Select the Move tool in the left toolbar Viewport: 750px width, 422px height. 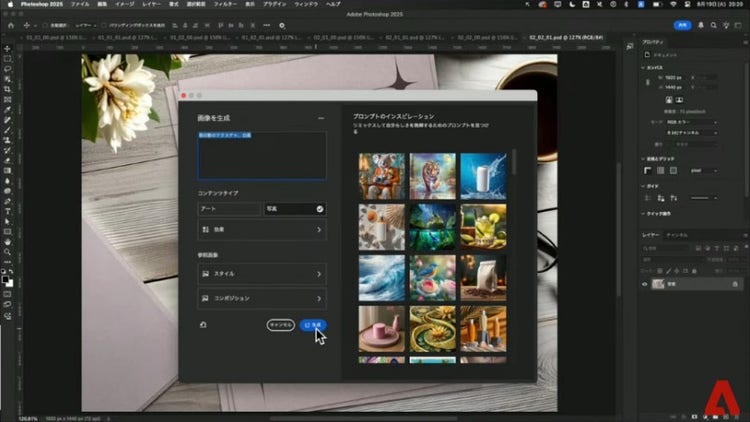point(7,48)
